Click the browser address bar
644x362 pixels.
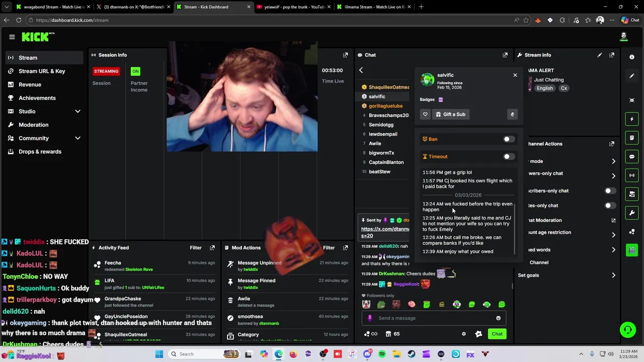pyautogui.click(x=272, y=20)
